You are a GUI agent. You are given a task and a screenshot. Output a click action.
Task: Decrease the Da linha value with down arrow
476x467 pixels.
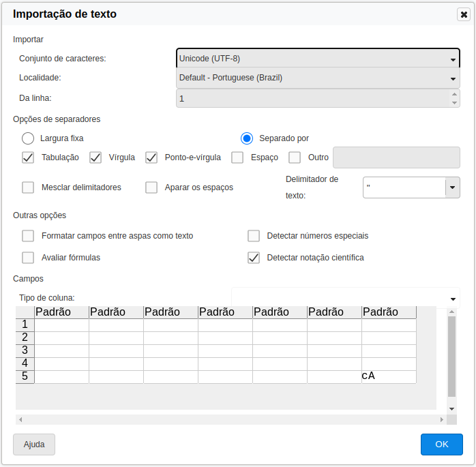point(454,103)
